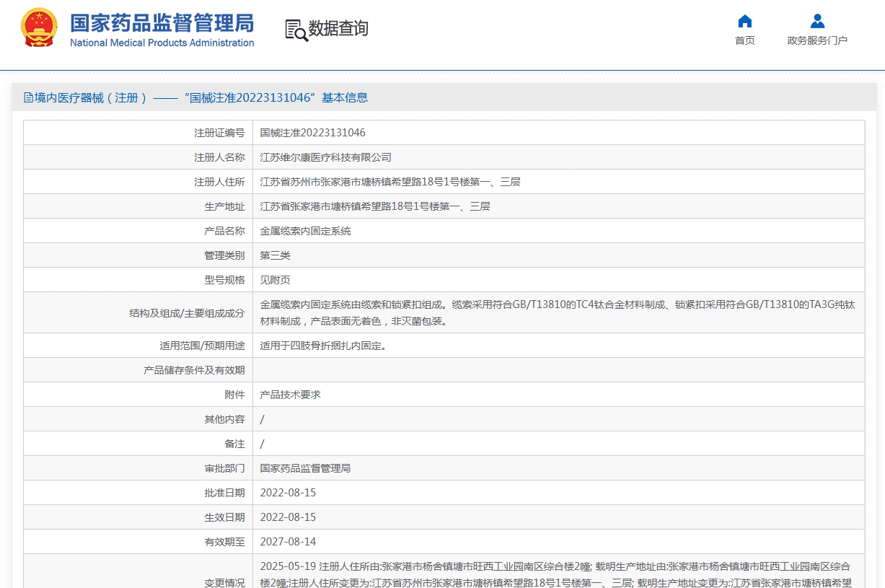Click the 首页 text link
The height and width of the screenshot is (588, 885).
(745, 40)
